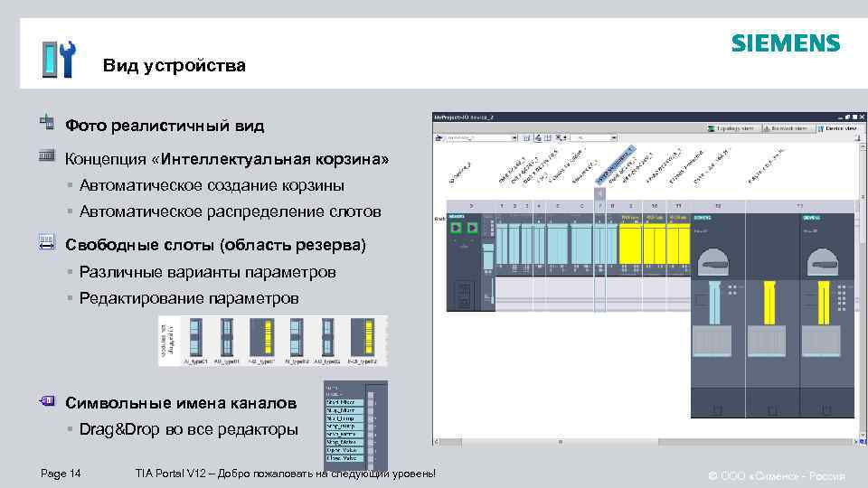
Task: Click the highlighted module label above slot 7
Action: (615, 164)
